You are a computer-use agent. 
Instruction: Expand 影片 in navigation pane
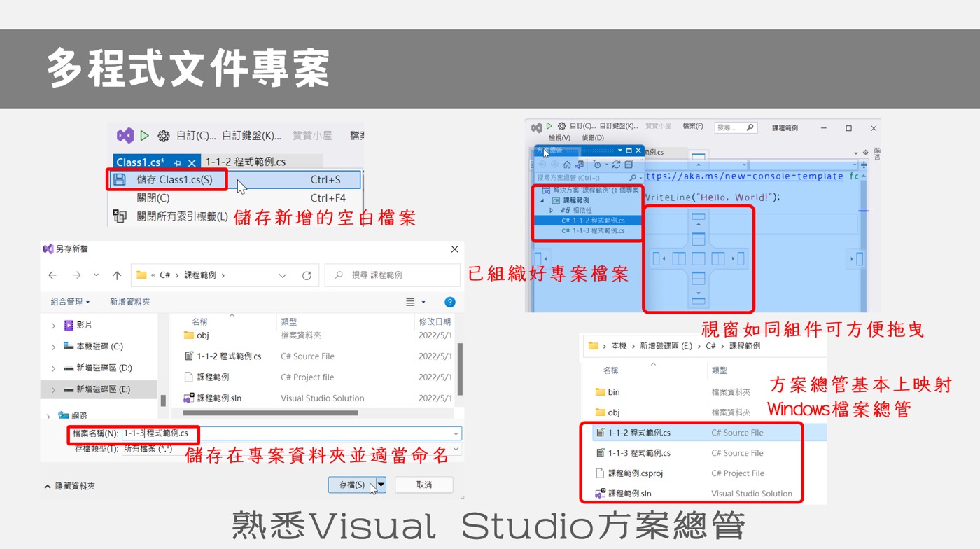point(53,326)
